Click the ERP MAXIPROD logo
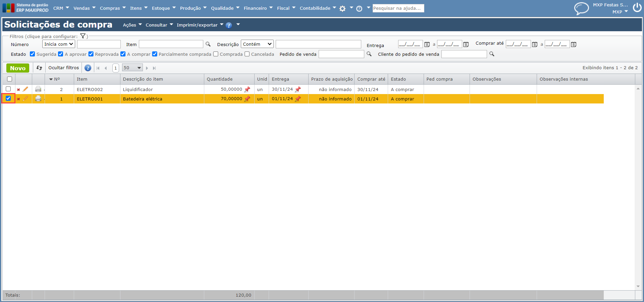This screenshot has width=644, height=302. coord(25,8)
